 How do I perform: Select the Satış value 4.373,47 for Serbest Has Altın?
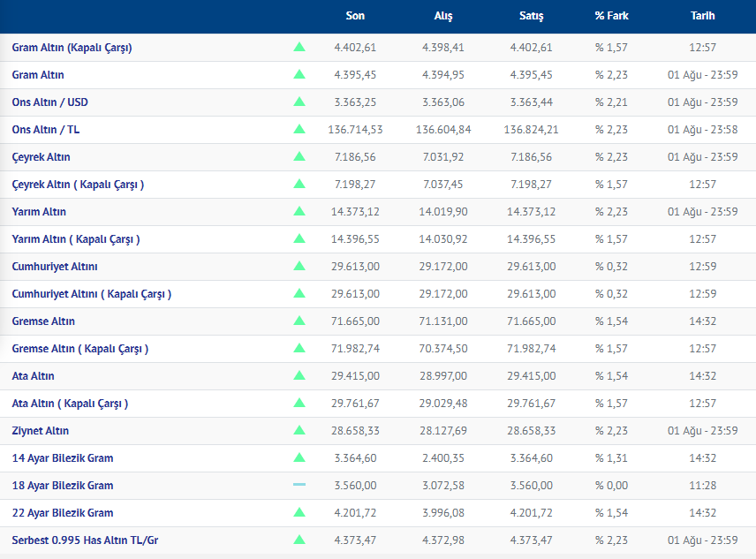[532, 540]
